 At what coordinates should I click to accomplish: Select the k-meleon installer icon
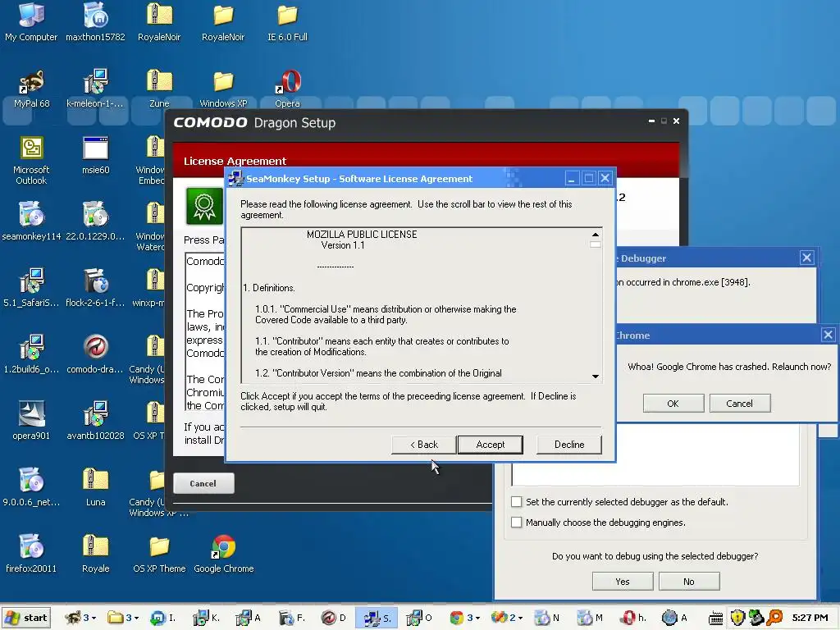click(x=95, y=88)
